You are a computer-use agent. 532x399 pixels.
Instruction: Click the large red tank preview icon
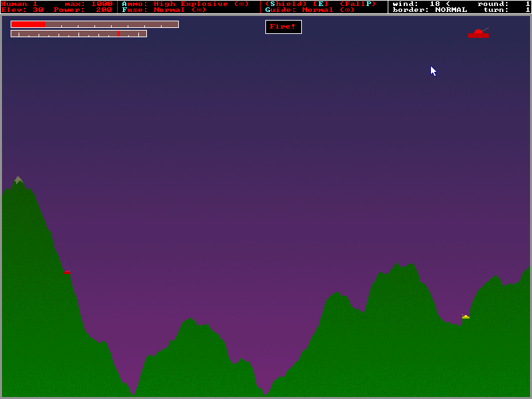tap(478, 33)
